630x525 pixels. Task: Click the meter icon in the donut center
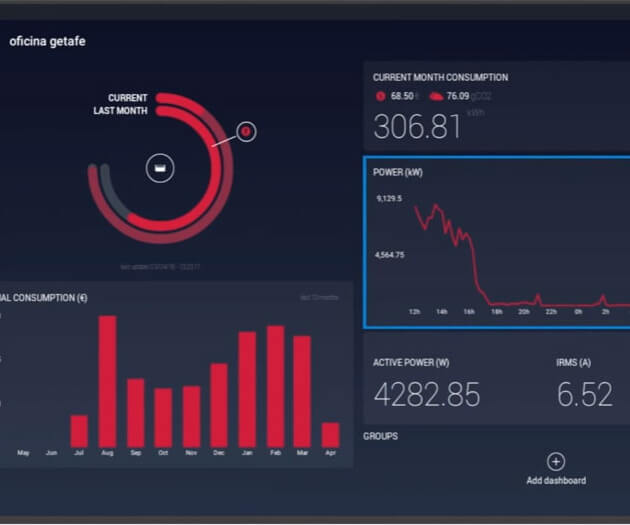[160, 168]
